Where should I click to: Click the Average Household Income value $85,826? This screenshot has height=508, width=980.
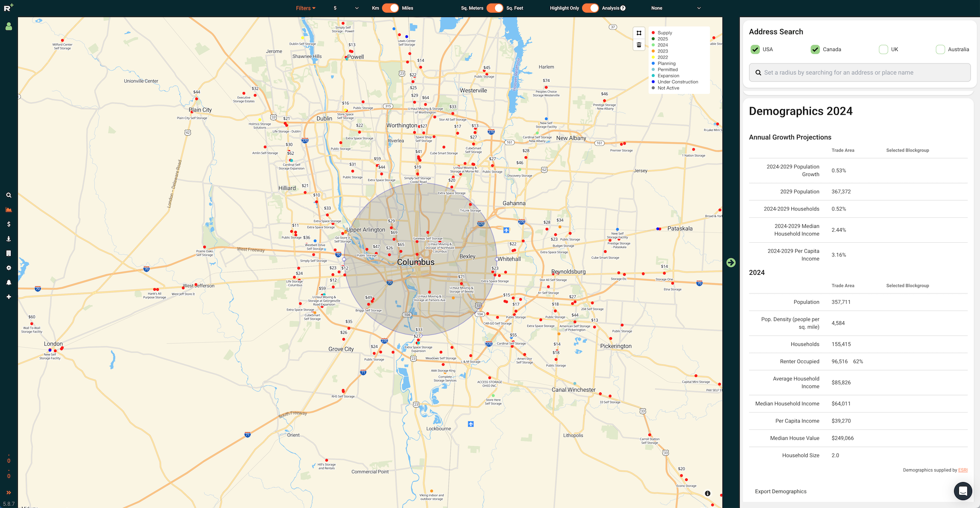(841, 382)
